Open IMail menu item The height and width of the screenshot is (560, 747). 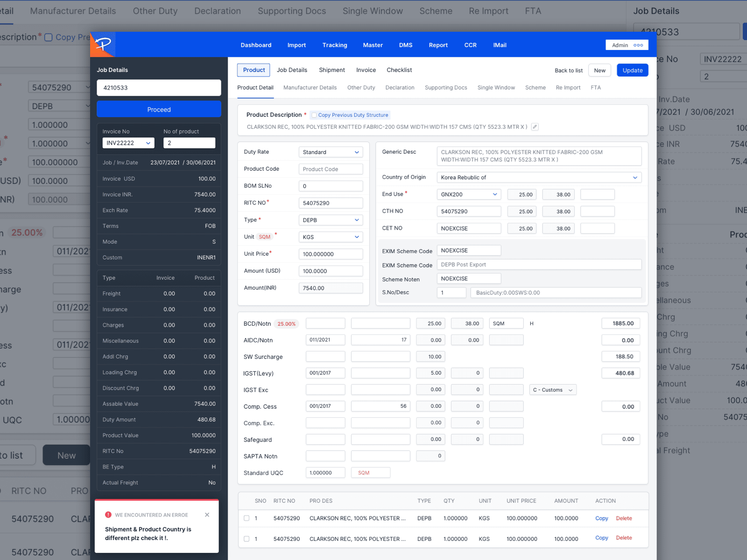[x=500, y=45]
